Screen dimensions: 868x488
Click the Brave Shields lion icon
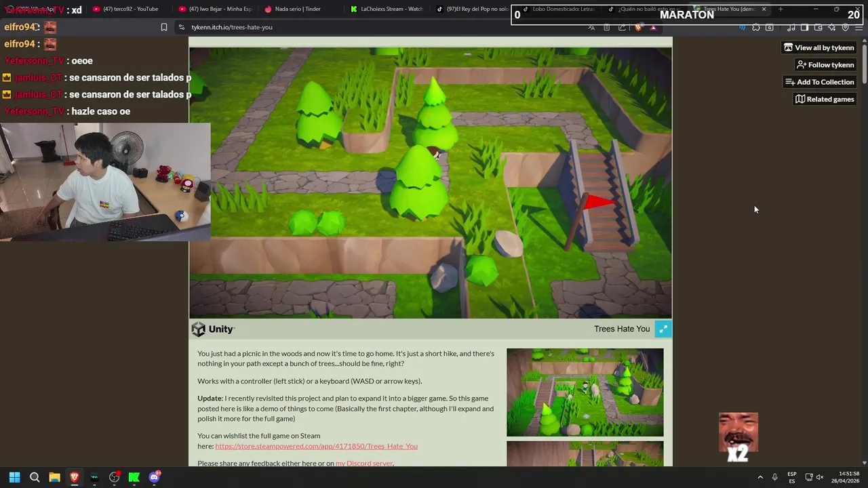[x=638, y=27]
